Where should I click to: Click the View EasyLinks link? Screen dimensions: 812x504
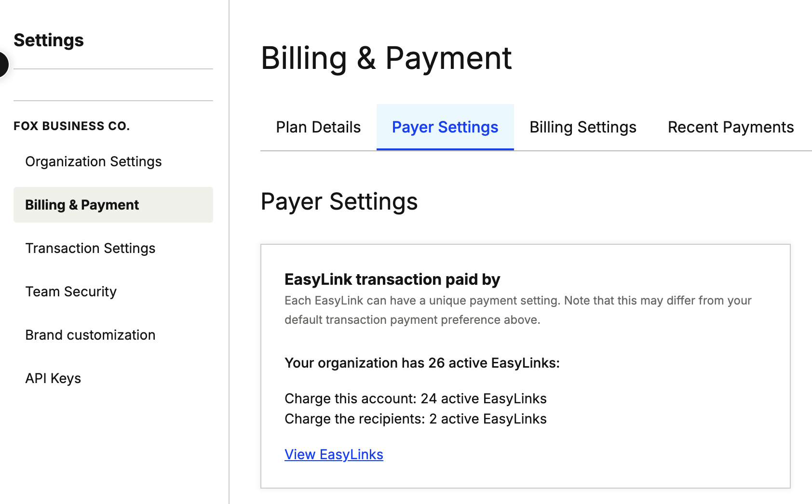click(334, 454)
